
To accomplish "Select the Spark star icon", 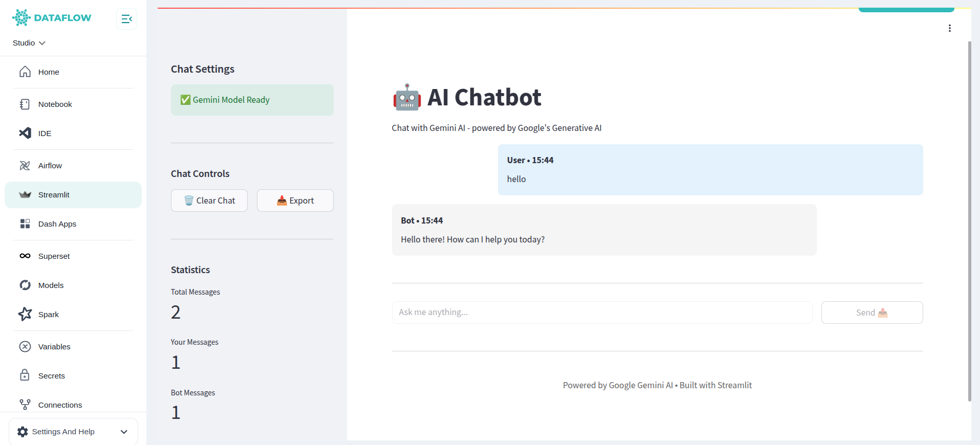I will (25, 314).
